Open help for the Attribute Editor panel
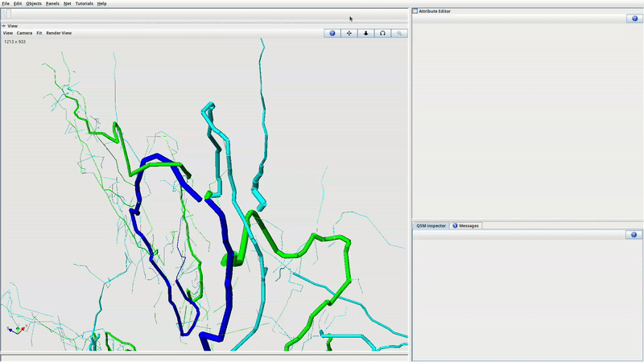This screenshot has height=362, width=644. click(634, 19)
